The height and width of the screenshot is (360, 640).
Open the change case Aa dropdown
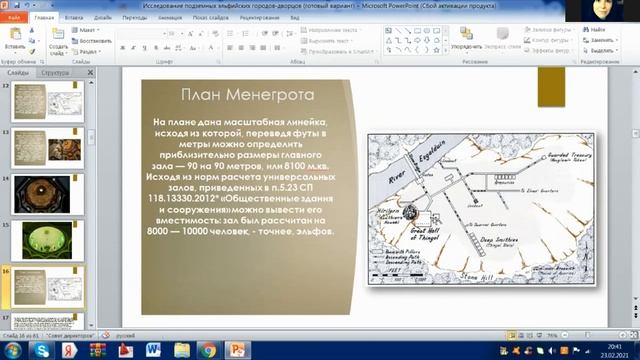click(193, 48)
